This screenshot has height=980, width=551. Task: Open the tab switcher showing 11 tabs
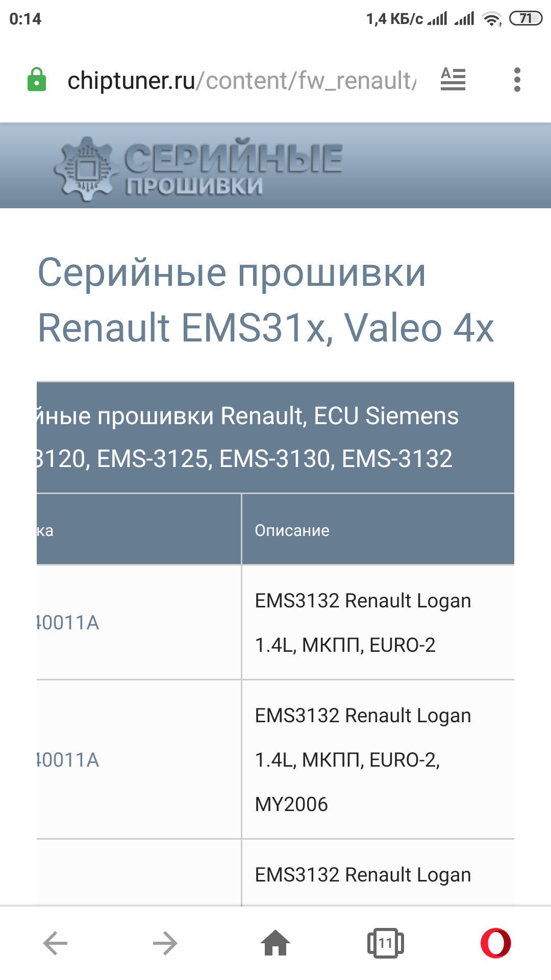pyautogui.click(x=386, y=943)
